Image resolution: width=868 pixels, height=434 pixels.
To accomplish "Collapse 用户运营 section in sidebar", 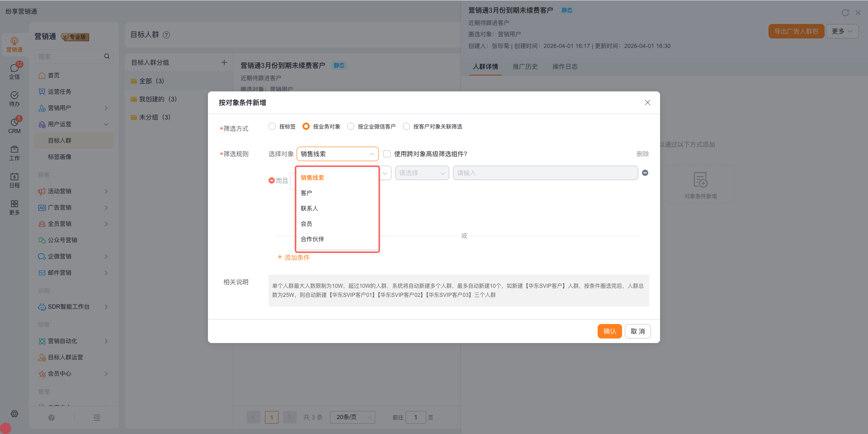I will pos(106,124).
